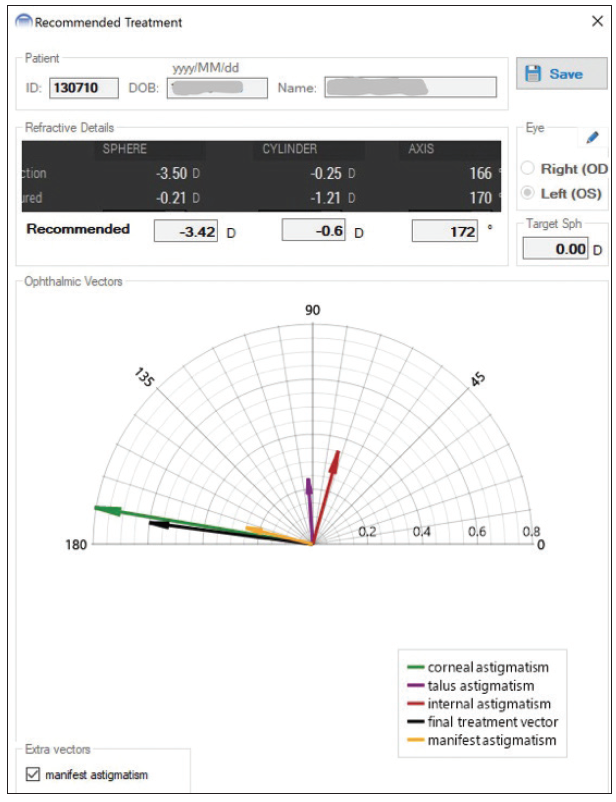Click the green corneal astigmatism legend swatch
Viewport: 616px width, 802px height.
click(x=415, y=667)
